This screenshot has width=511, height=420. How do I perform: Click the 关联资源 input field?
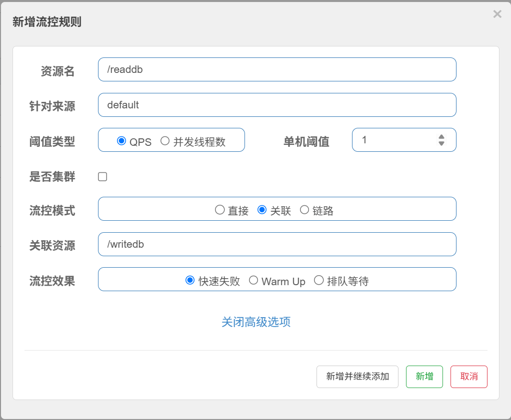tap(276, 244)
